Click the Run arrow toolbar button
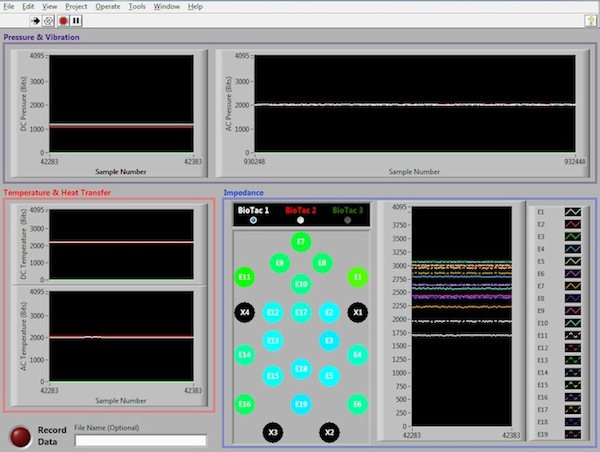Viewport: 600px width, 452px height. 34,19
